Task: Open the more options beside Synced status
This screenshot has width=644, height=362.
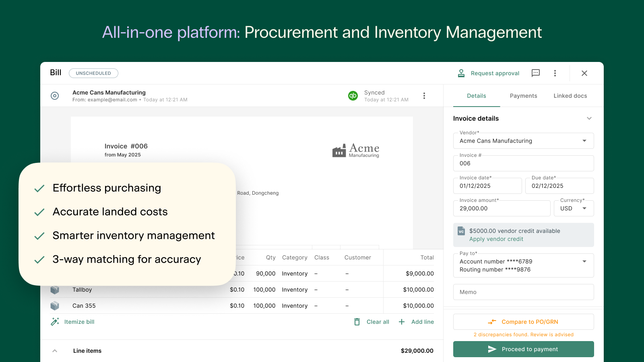Action: pyautogui.click(x=424, y=96)
